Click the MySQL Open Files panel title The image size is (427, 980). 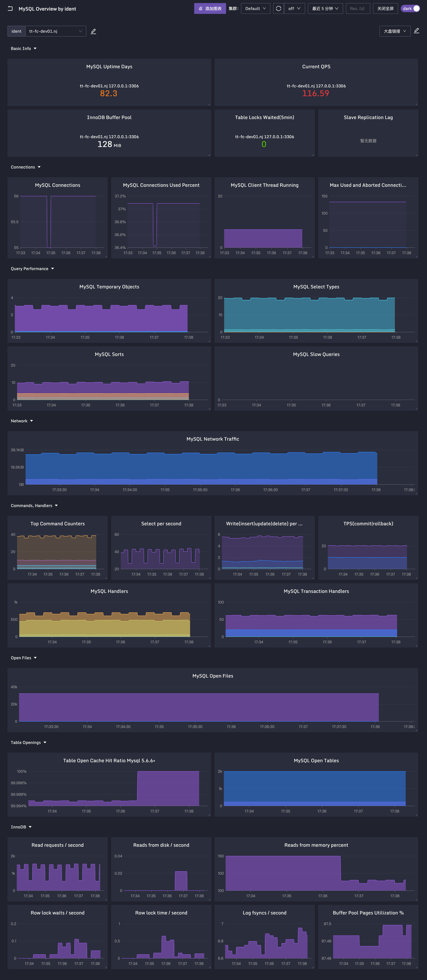point(213,676)
